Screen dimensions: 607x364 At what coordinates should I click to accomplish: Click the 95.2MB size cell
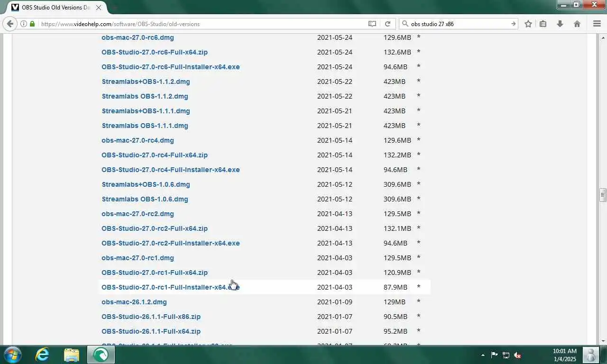(x=395, y=331)
